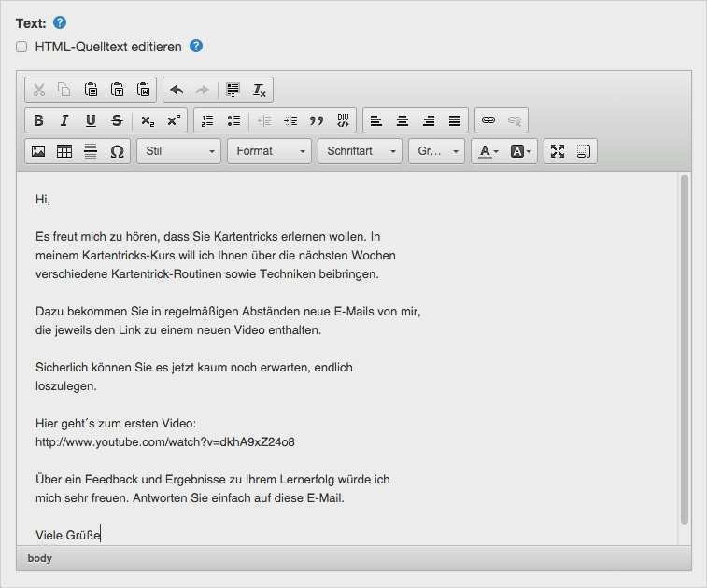Screen dimensions: 707x588
Task: Insert a table
Action: point(64,151)
